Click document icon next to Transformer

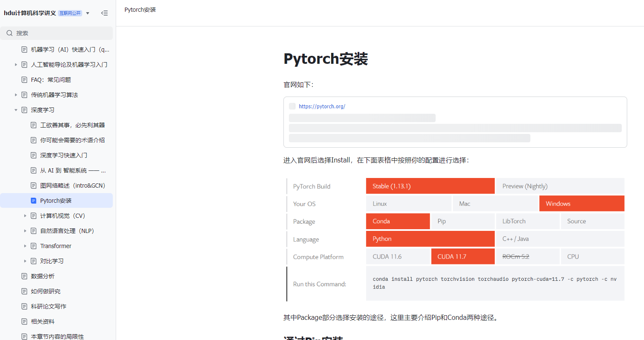[34, 246]
